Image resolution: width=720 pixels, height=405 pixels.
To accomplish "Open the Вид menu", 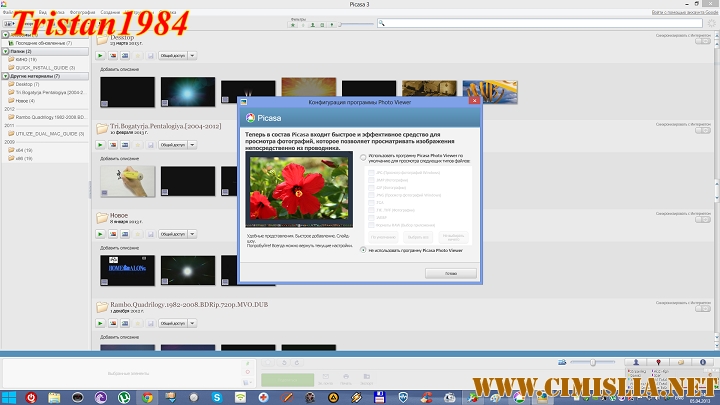I will [42, 12].
